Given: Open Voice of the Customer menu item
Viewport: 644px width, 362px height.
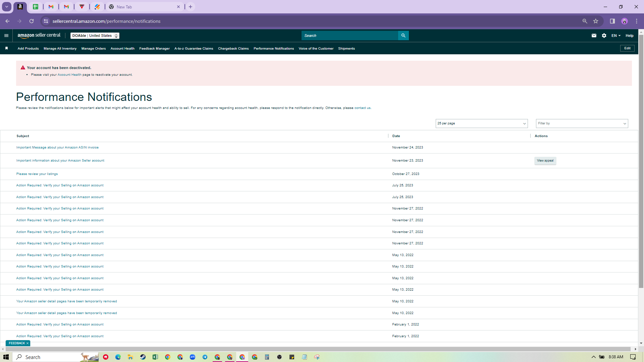Looking at the screenshot, I should coord(316,49).
